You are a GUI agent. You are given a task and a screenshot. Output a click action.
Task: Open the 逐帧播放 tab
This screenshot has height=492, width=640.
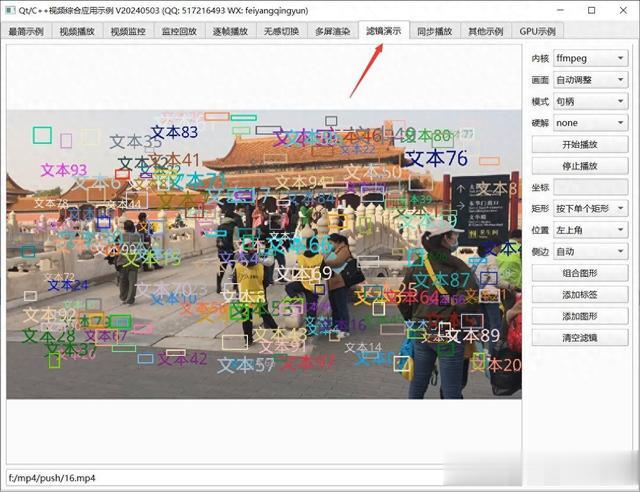coord(230,31)
